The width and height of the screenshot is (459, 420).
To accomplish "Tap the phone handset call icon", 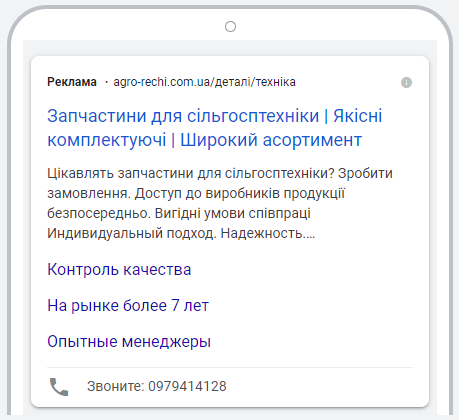I will pyautogui.click(x=59, y=387).
